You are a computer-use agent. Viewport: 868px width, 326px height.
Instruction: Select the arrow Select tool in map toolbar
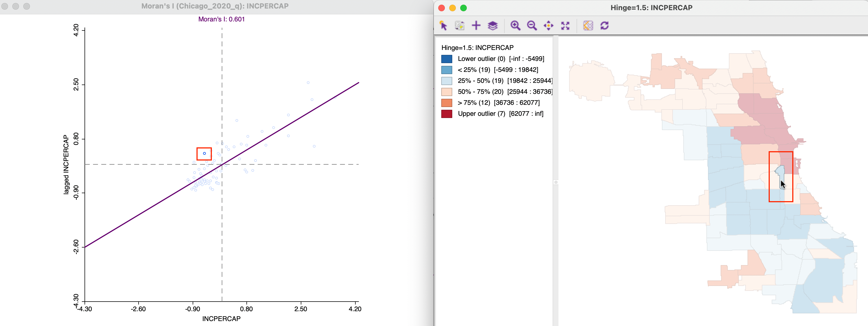(x=443, y=26)
